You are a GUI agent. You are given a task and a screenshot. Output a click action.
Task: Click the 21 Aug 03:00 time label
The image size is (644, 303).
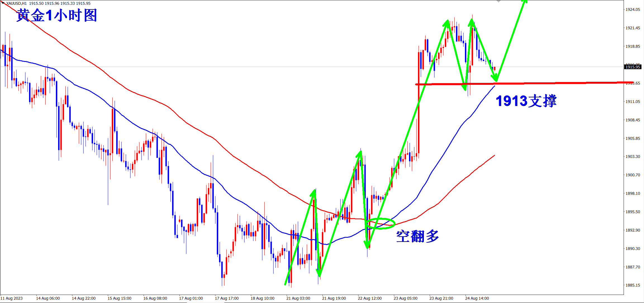(x=298, y=298)
